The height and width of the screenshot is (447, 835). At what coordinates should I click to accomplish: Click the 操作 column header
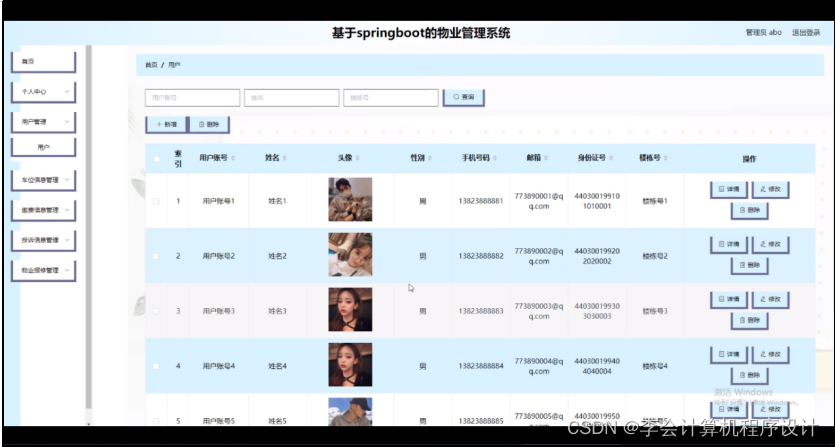tap(749, 159)
